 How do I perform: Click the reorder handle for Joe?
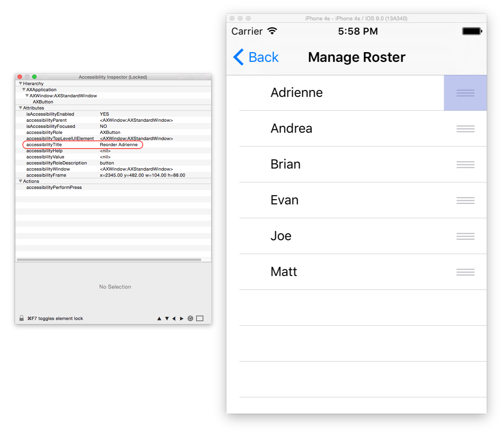[x=465, y=236]
